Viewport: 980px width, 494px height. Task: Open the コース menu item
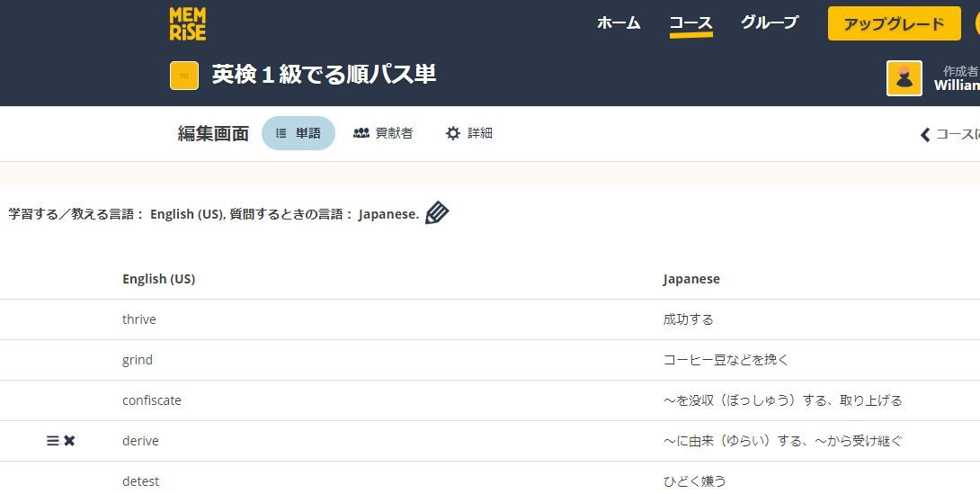(690, 23)
